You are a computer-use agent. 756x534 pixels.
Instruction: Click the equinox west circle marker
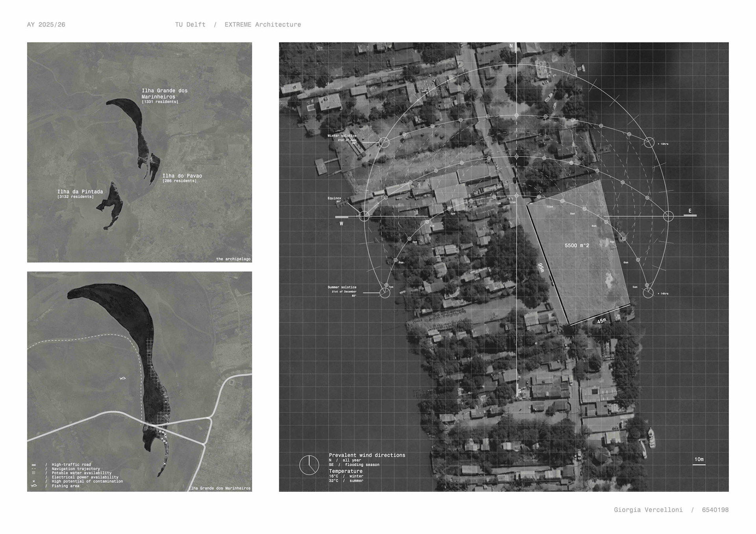tap(364, 216)
